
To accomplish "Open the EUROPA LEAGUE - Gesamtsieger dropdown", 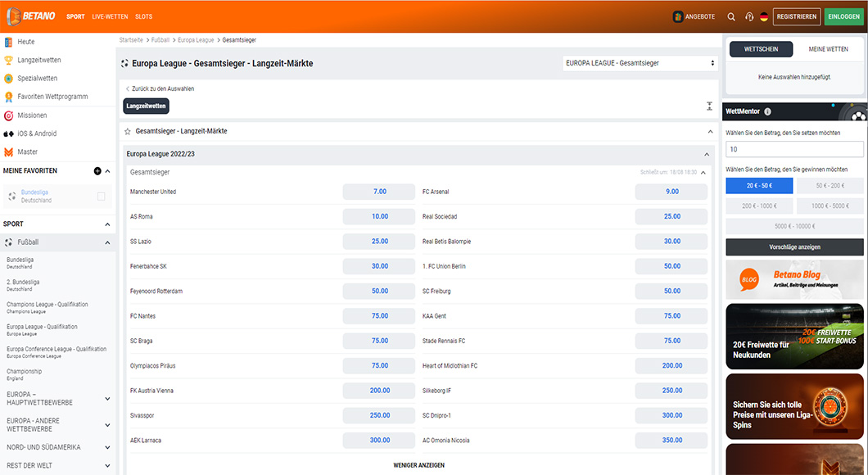I will 640,63.
